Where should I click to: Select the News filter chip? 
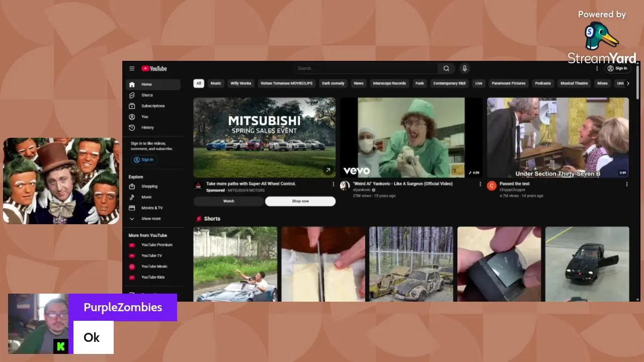[x=359, y=83]
